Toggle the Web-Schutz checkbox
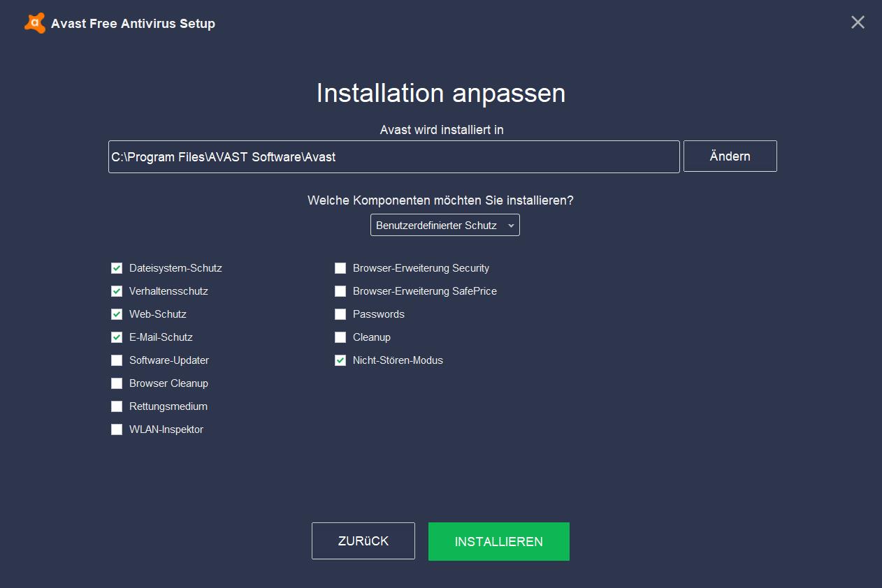The image size is (882, 588). click(x=117, y=314)
